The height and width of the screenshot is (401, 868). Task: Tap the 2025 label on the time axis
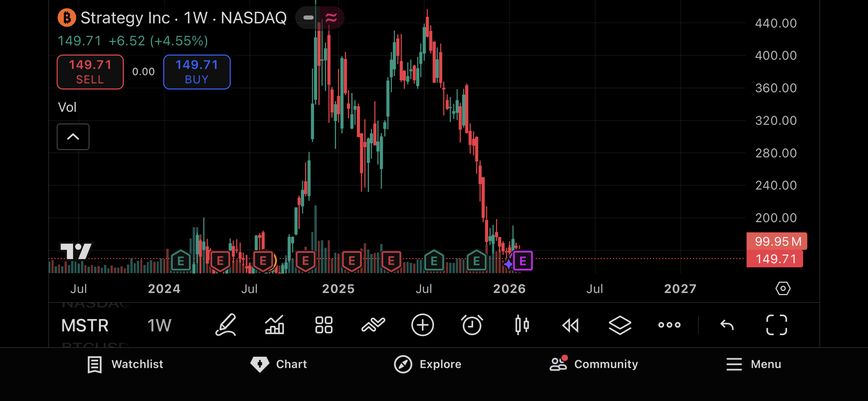click(x=339, y=289)
